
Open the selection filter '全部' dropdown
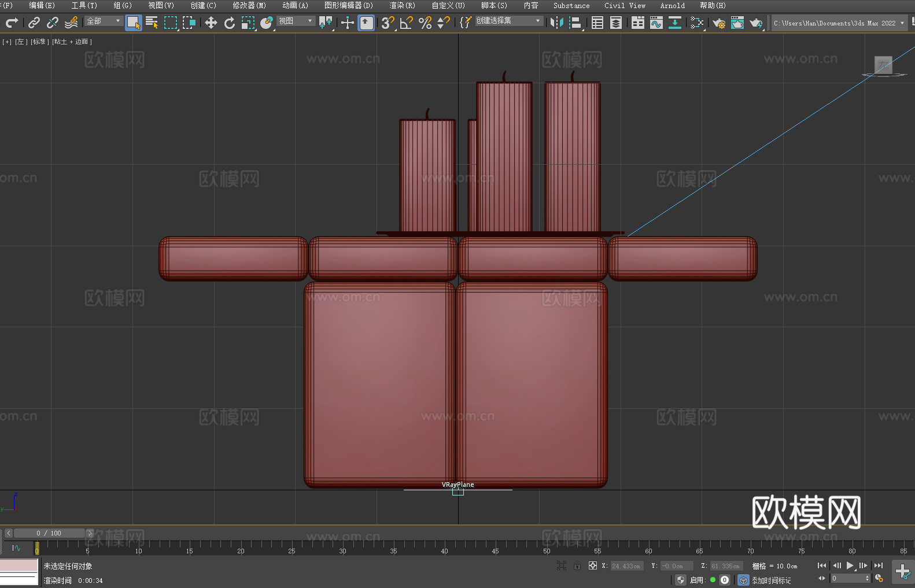[104, 21]
